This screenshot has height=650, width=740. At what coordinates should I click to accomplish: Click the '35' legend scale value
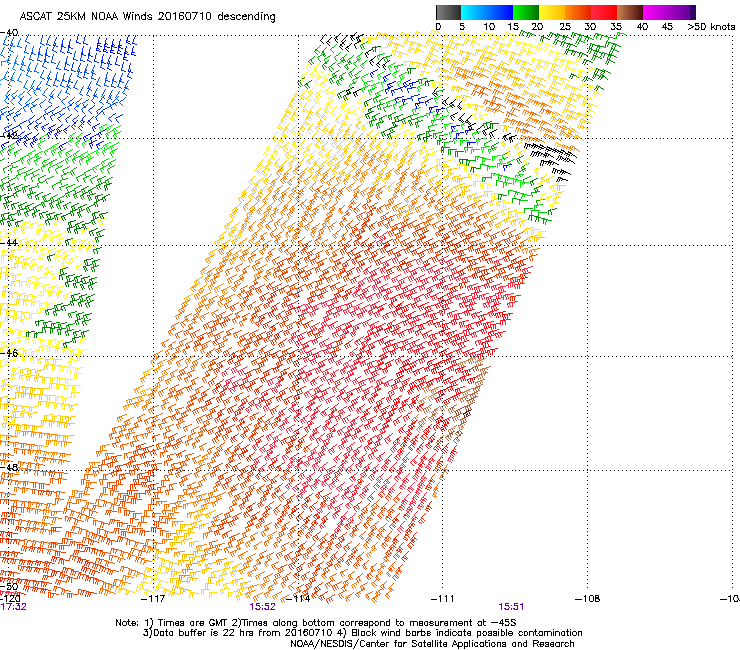pyautogui.click(x=616, y=27)
